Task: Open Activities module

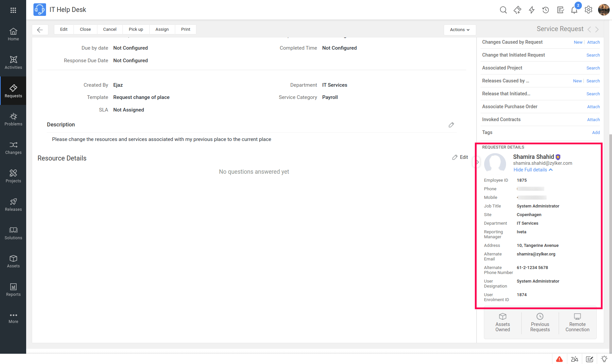Action: pos(13,63)
